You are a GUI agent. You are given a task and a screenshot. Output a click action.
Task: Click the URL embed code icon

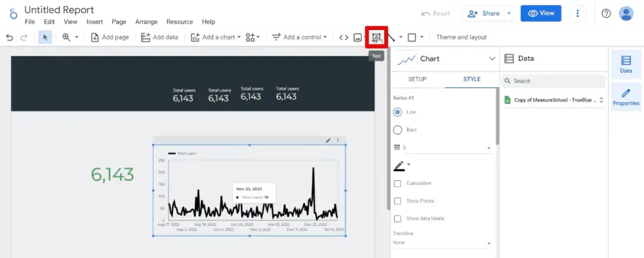343,38
